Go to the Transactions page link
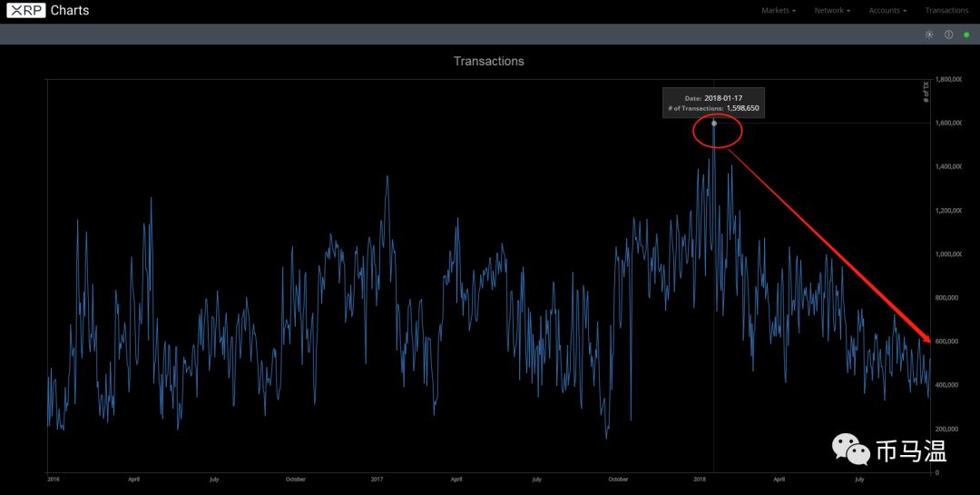 [946, 11]
